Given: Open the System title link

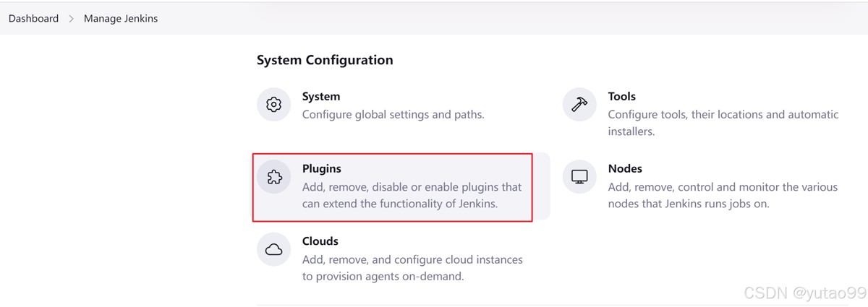Looking at the screenshot, I should pyautogui.click(x=321, y=96).
